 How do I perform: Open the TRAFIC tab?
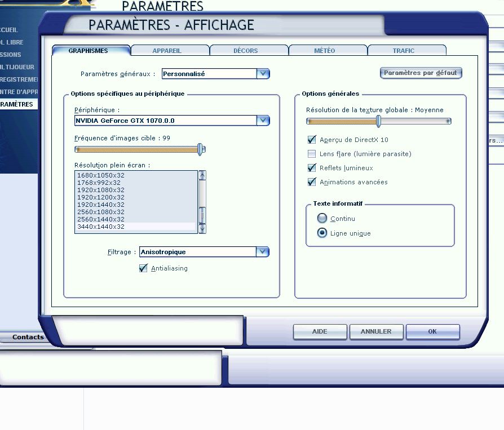tap(406, 51)
